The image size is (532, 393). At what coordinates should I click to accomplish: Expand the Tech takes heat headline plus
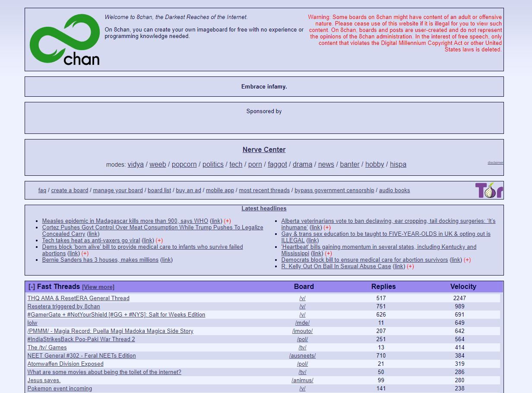tap(159, 241)
